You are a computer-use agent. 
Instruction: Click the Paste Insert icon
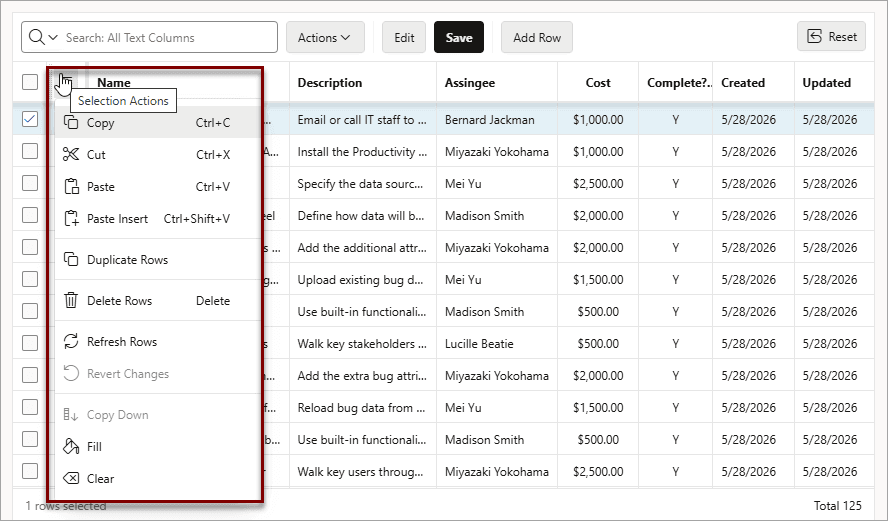coord(71,219)
